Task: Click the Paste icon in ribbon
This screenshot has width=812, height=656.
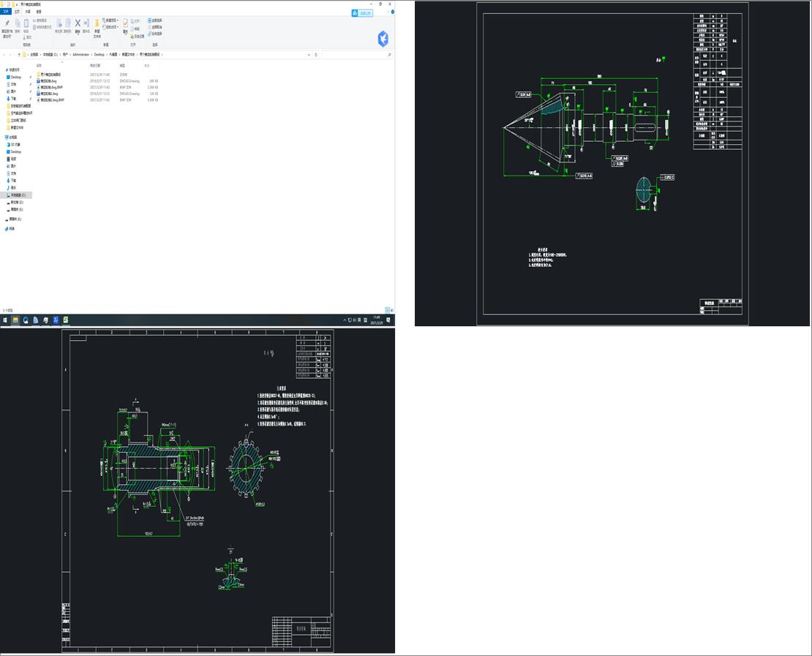Action: point(27,24)
